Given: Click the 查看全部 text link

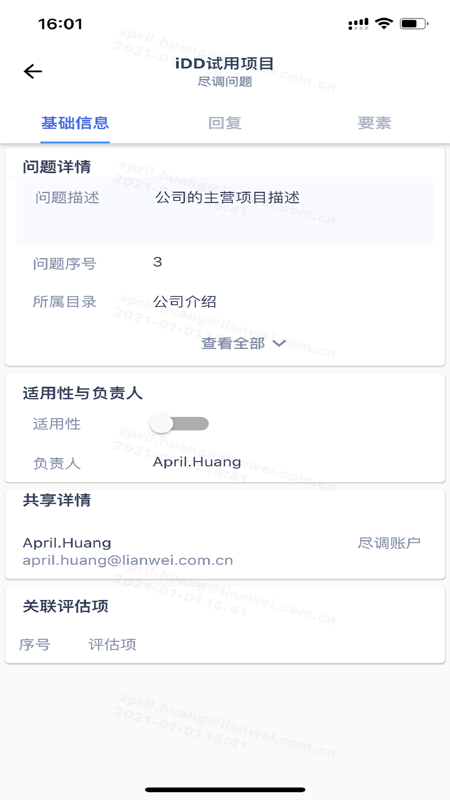Looking at the screenshot, I should click(x=233, y=343).
